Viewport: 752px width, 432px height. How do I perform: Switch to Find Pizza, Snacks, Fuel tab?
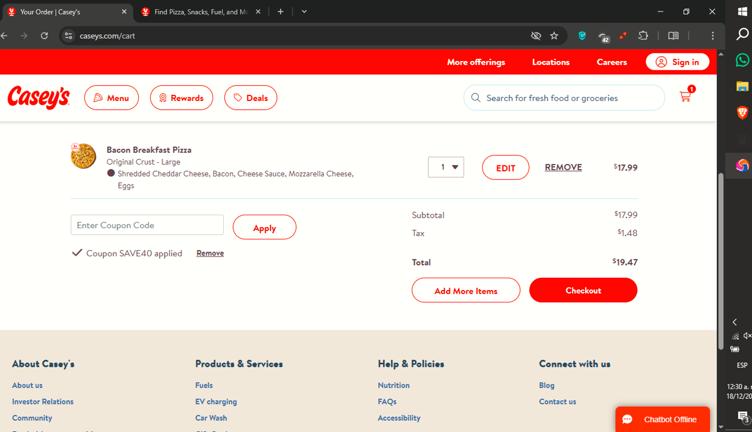(200, 12)
